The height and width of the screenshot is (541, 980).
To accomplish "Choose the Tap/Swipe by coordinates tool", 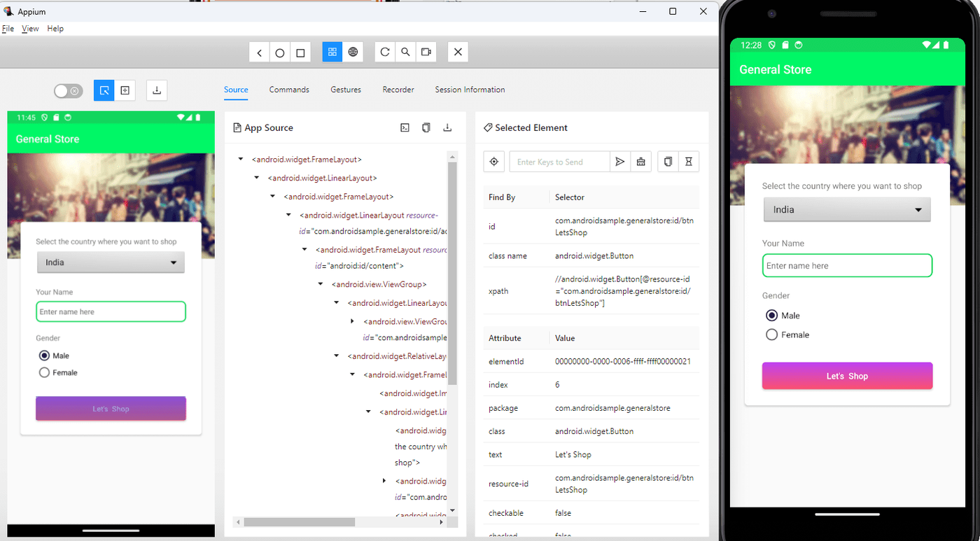I will tap(125, 90).
